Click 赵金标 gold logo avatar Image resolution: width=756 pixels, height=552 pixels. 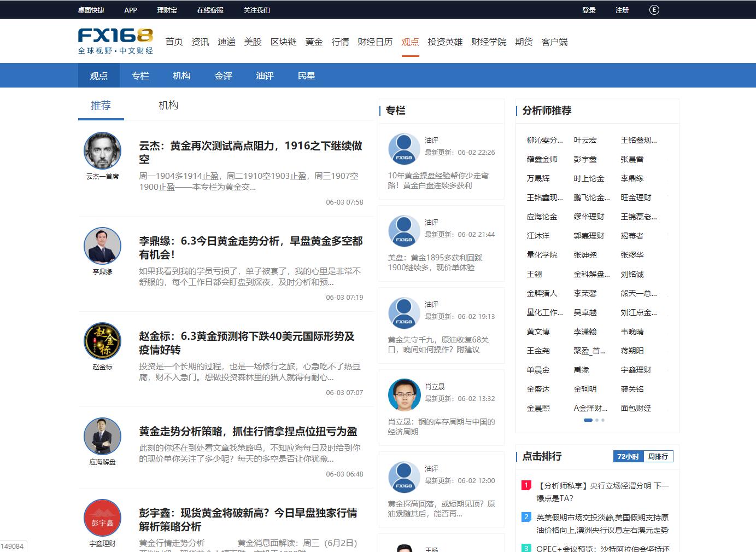[102, 341]
